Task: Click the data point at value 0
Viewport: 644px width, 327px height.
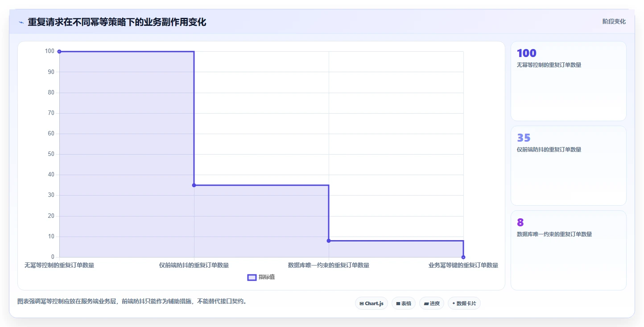Action: click(463, 257)
